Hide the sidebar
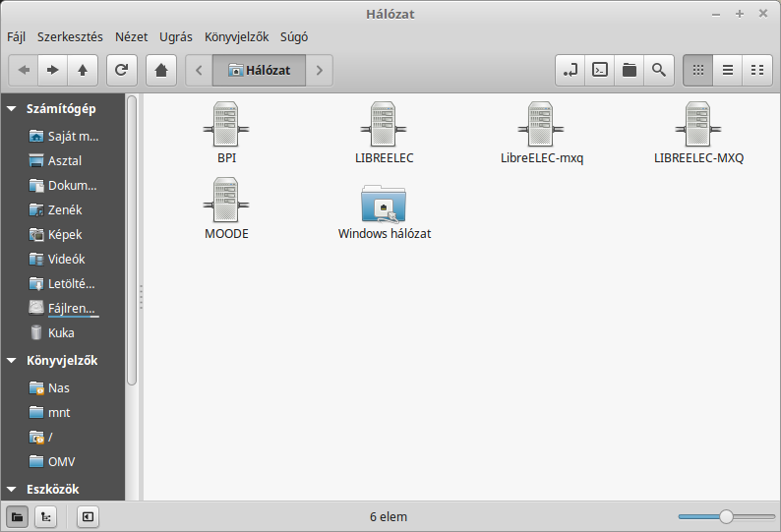The height and width of the screenshot is (532, 781). (x=88, y=516)
